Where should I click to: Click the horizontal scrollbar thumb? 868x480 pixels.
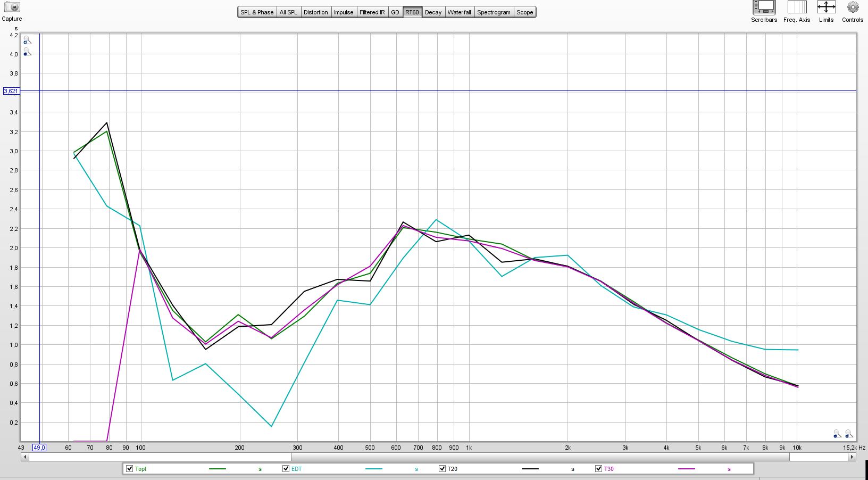[x=540, y=457]
